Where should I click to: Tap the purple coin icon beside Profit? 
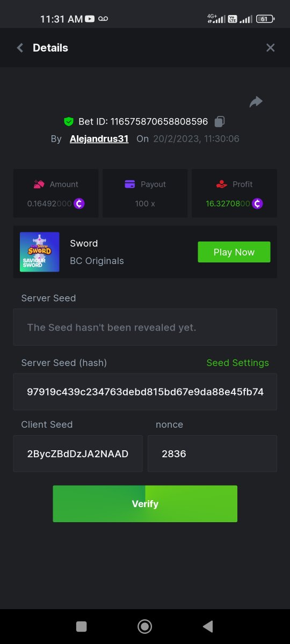coord(257,203)
